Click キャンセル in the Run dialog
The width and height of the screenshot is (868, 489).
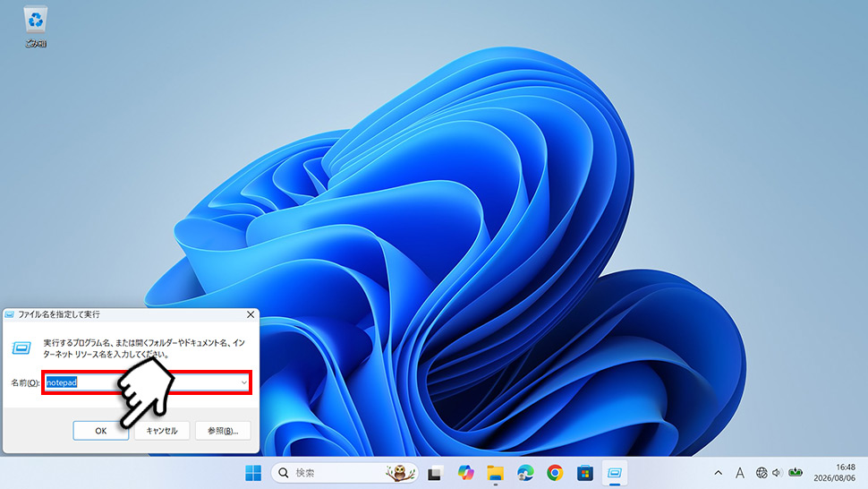pyautogui.click(x=162, y=431)
